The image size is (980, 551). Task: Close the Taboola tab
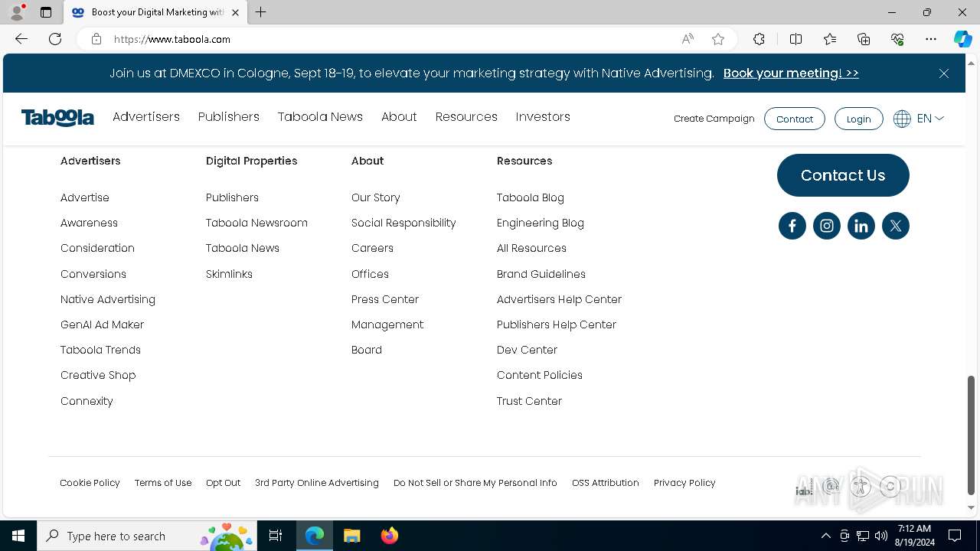tap(235, 12)
